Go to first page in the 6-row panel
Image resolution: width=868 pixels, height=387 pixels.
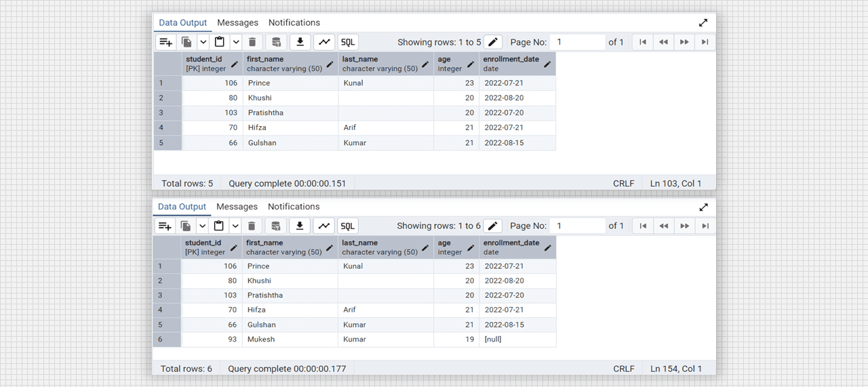tap(643, 226)
